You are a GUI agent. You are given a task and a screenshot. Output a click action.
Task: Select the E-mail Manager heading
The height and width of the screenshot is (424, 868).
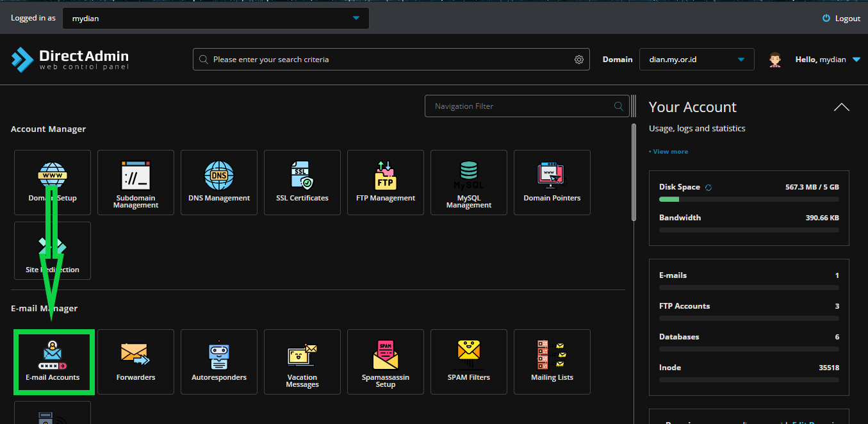click(44, 309)
